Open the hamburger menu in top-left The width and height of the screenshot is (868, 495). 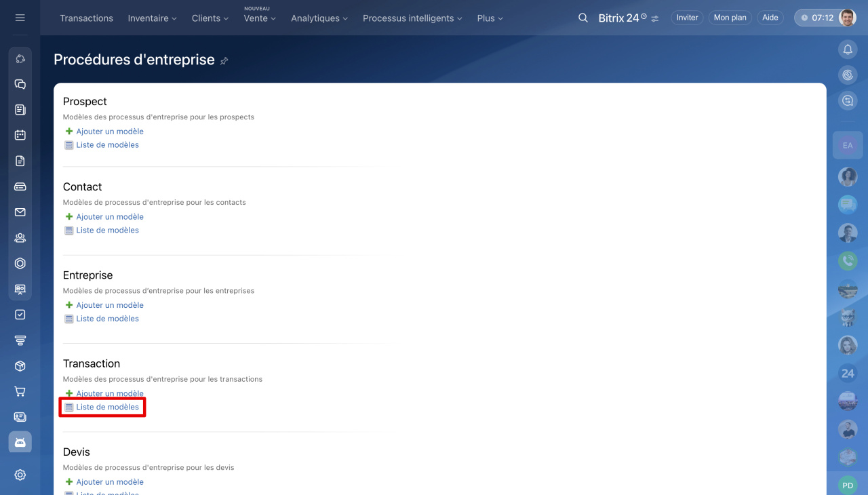[20, 18]
